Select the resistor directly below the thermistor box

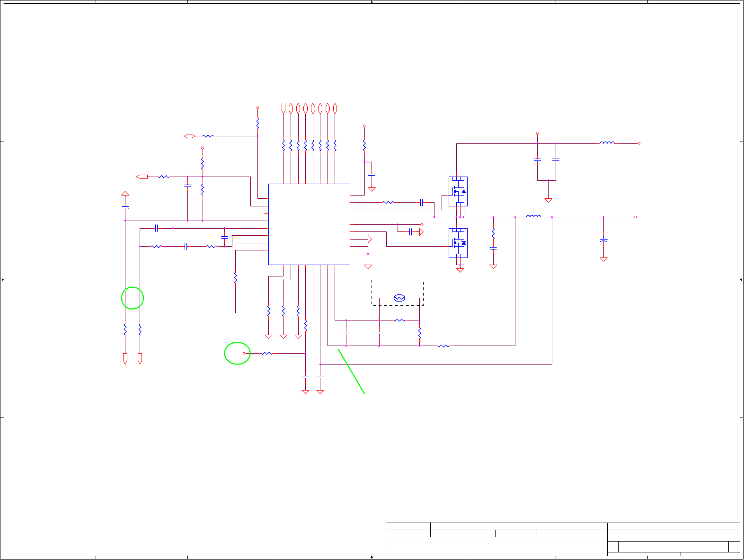pyautogui.click(x=399, y=320)
